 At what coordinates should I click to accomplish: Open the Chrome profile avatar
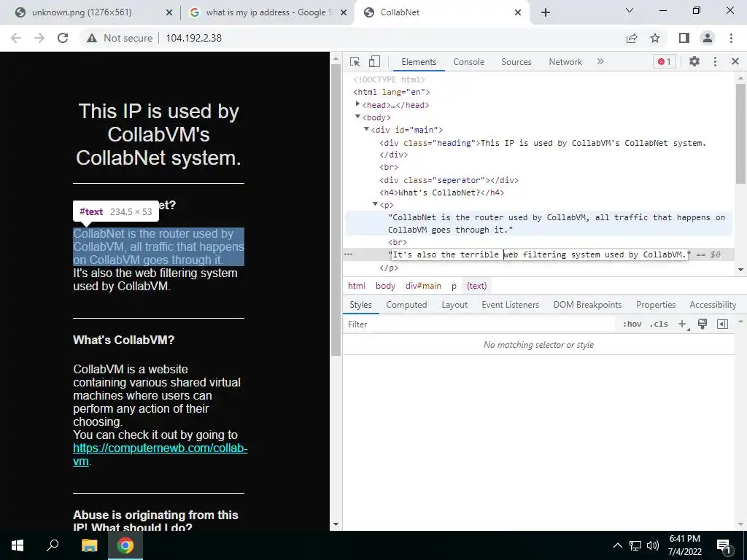point(708,38)
